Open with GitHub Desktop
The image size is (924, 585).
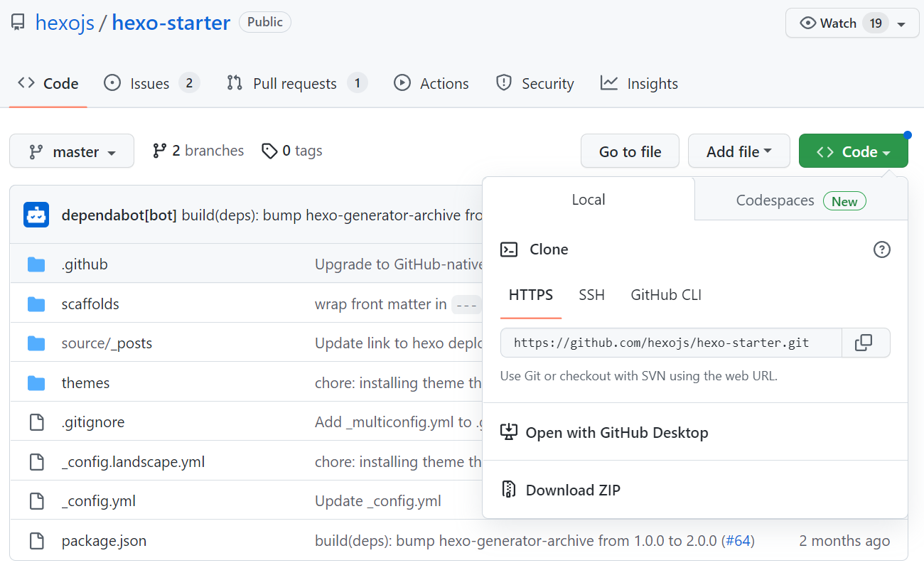pos(616,432)
